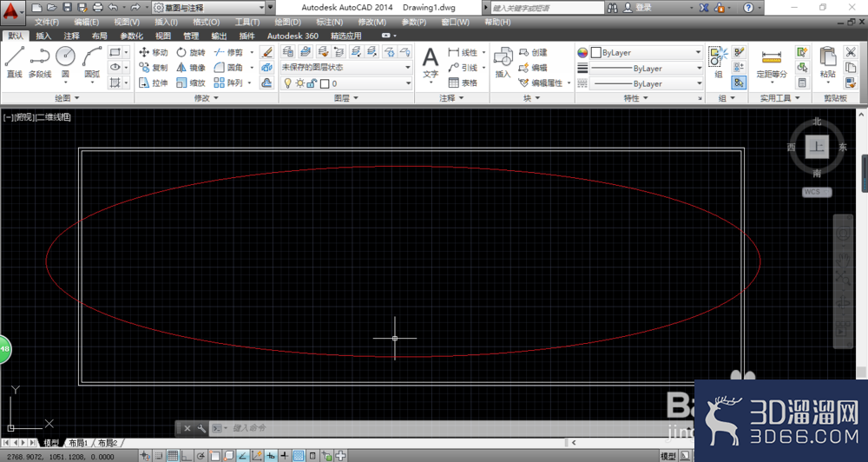Viewport: 868px width, 462px height.
Task: Select the Circle (圆) tool
Action: coord(65,62)
